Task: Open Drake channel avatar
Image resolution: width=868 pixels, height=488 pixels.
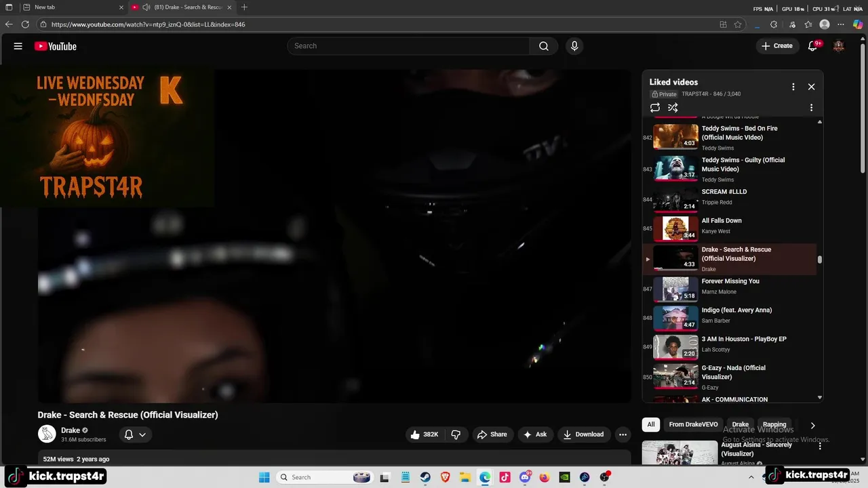Action: tap(47, 434)
